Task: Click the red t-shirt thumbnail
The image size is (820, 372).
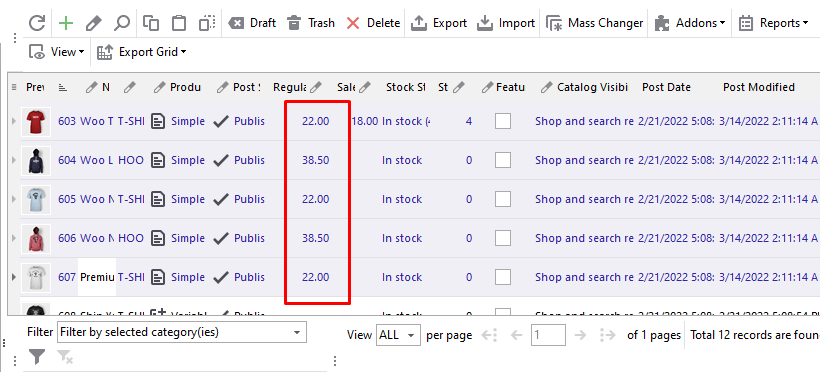Action: [x=36, y=121]
